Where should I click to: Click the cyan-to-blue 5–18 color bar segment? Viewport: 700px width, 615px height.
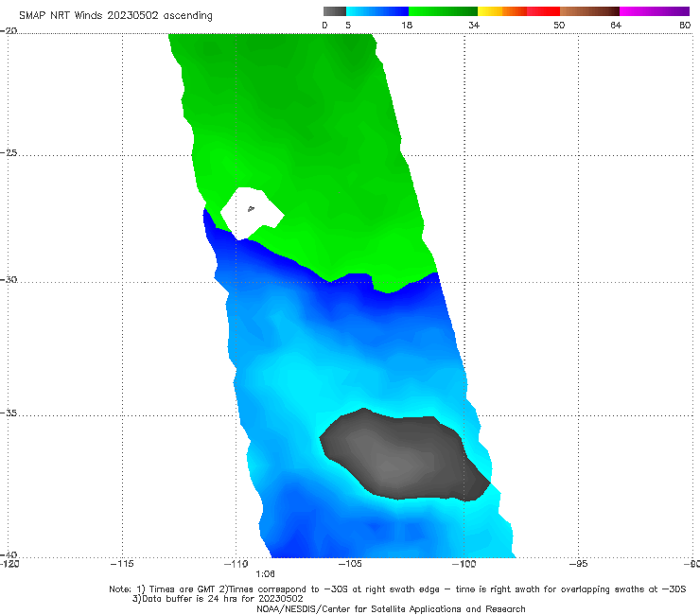pyautogui.click(x=377, y=11)
